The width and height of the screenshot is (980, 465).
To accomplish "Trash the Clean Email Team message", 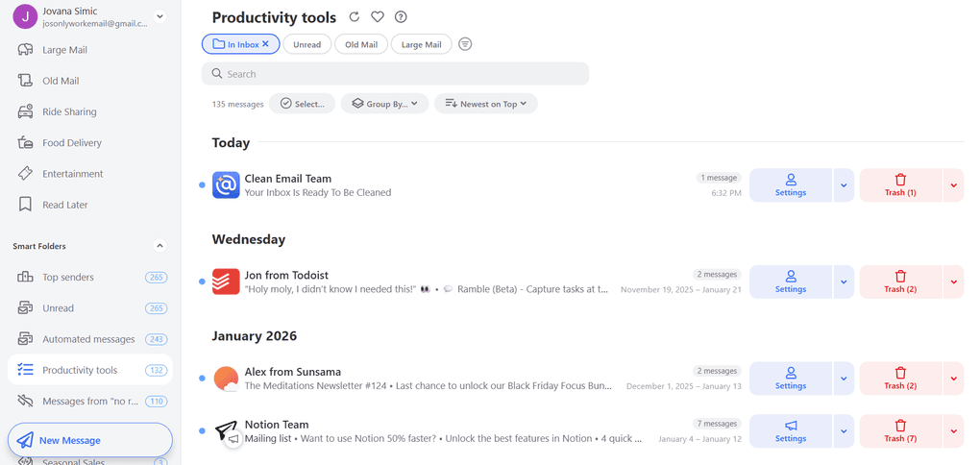I will pos(900,185).
